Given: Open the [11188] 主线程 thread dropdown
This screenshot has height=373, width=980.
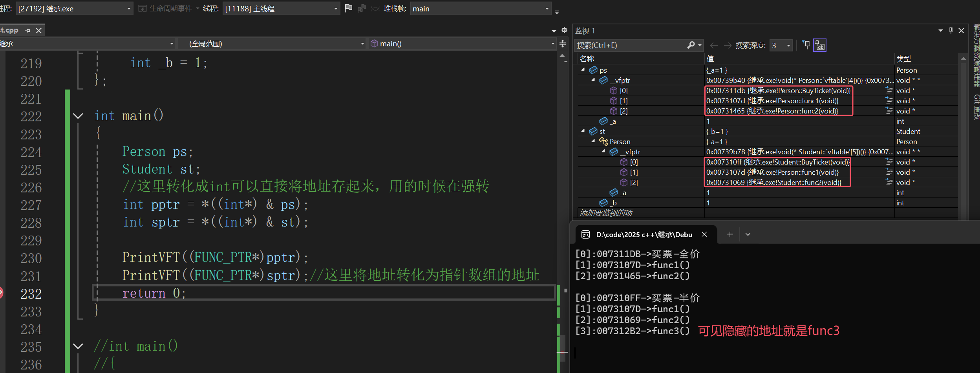Looking at the screenshot, I should click(336, 8).
